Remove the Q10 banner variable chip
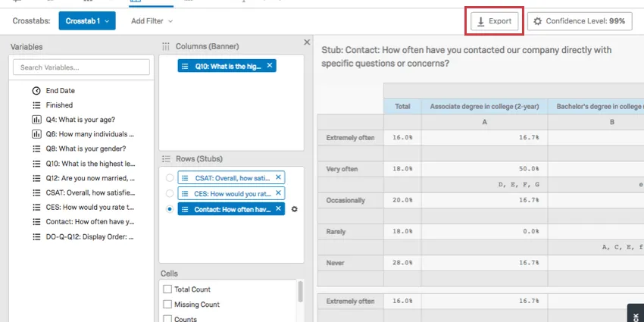The image size is (644, 322). pos(270,66)
